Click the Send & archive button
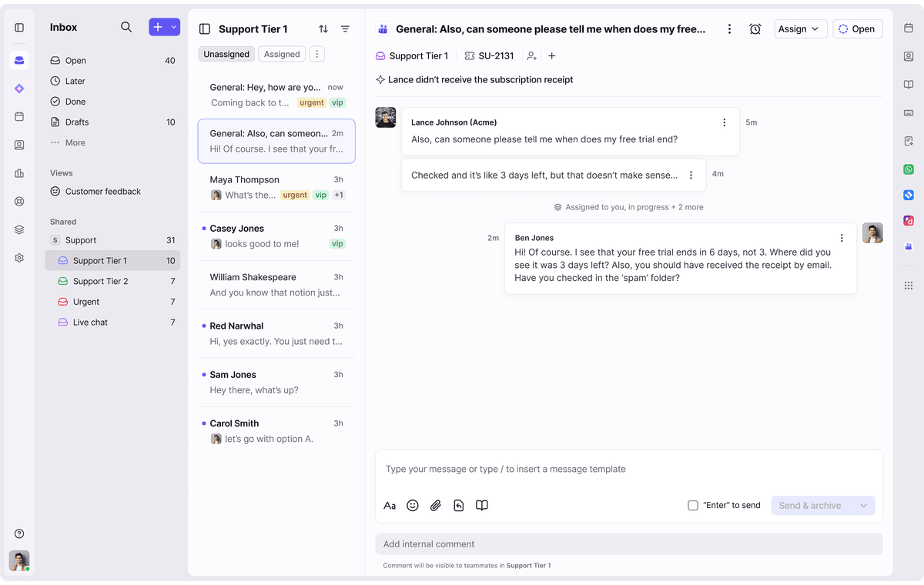Image resolution: width=924 pixels, height=585 pixels. pos(810,506)
